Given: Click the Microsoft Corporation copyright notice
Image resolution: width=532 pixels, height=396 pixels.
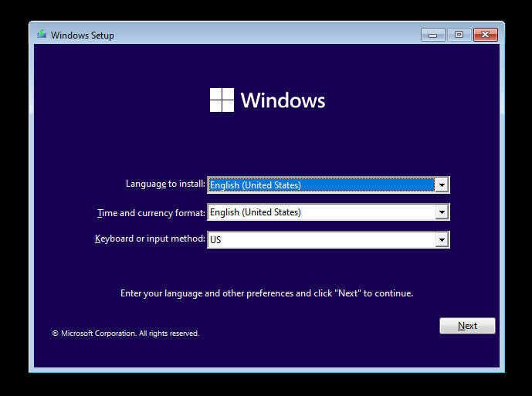Looking at the screenshot, I should click(x=125, y=333).
